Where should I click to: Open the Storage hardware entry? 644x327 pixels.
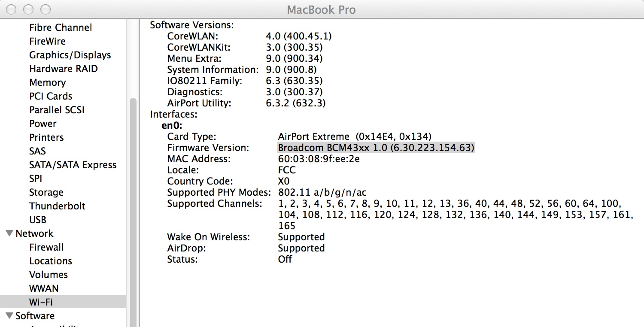coord(46,193)
